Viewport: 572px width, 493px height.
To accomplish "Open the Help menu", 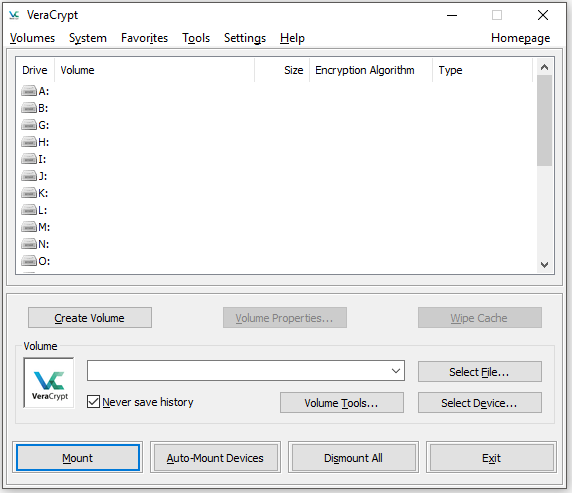I will coord(292,38).
